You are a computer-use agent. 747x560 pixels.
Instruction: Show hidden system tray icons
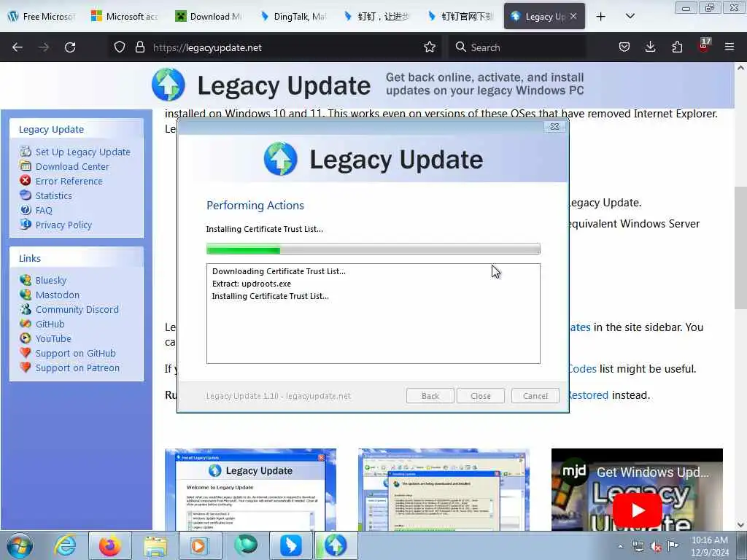pos(620,547)
